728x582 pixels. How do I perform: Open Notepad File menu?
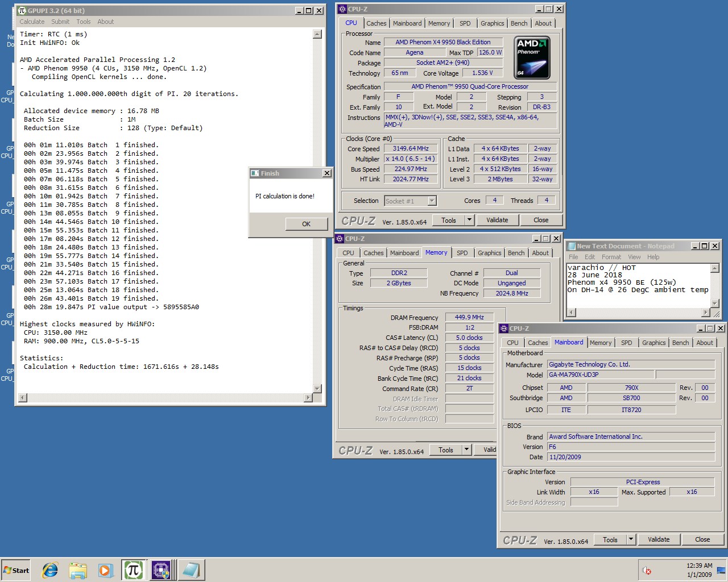coord(573,257)
